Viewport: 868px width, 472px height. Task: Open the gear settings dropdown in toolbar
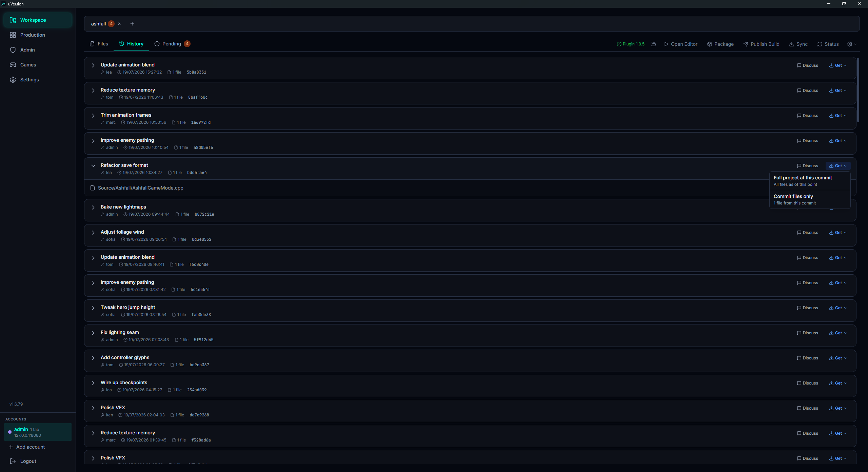tap(852, 44)
